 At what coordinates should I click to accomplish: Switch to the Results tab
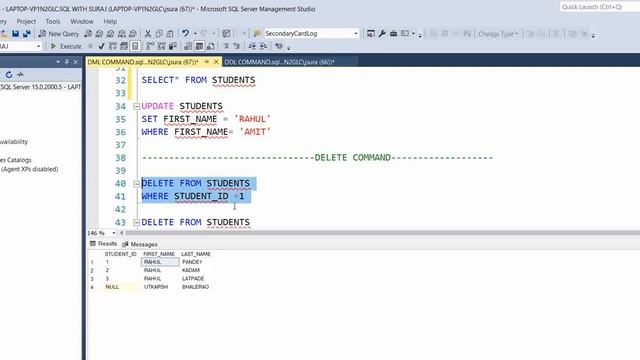(x=103, y=244)
